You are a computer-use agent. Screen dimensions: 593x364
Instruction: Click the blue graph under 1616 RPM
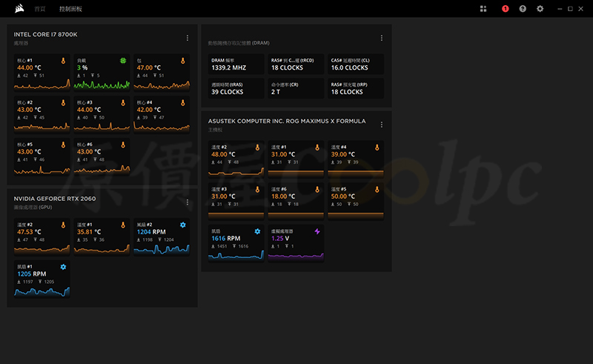pyautogui.click(x=236, y=256)
